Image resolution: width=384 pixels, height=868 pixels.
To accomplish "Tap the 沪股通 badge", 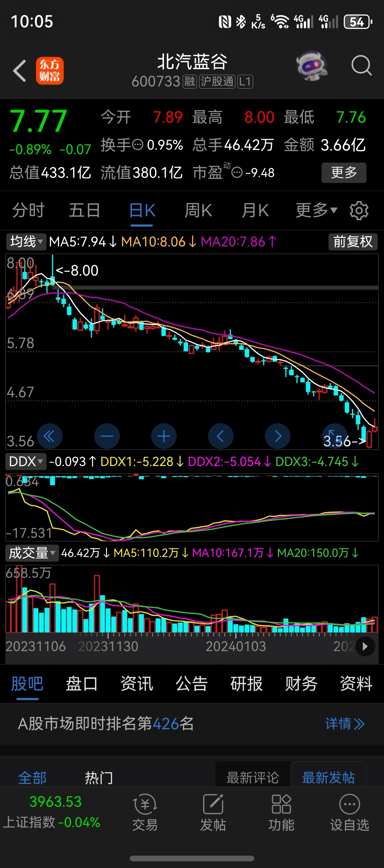I will pos(217,81).
